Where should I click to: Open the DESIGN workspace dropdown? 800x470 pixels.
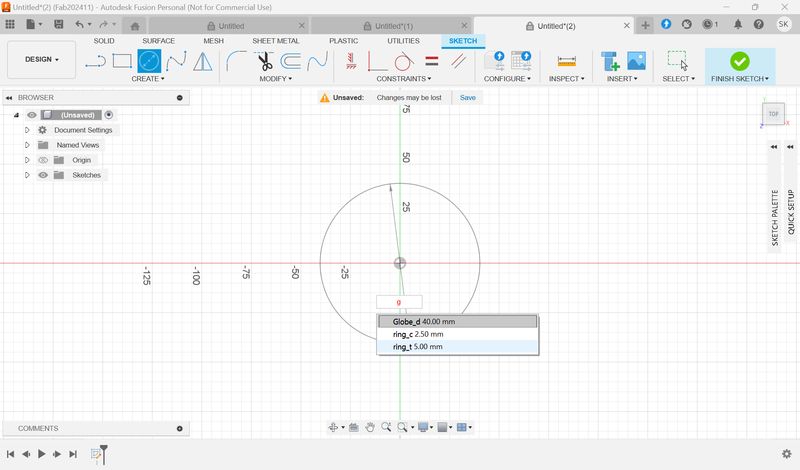[42, 60]
